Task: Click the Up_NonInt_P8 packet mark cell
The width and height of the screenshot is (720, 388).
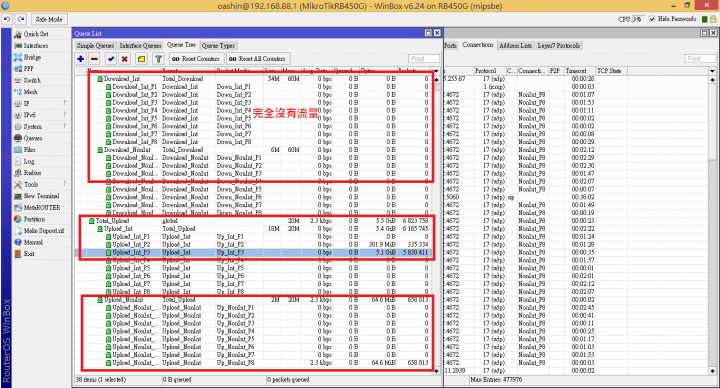Action: [236, 363]
